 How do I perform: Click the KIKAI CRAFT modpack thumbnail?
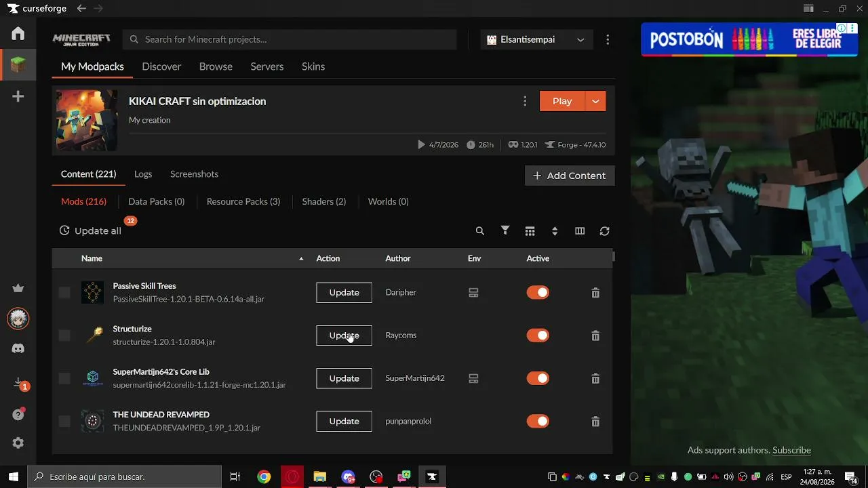click(86, 120)
